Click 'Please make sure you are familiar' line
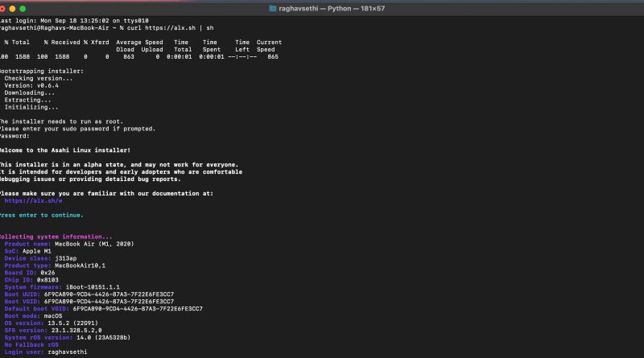The image size is (644, 358). click(107, 193)
